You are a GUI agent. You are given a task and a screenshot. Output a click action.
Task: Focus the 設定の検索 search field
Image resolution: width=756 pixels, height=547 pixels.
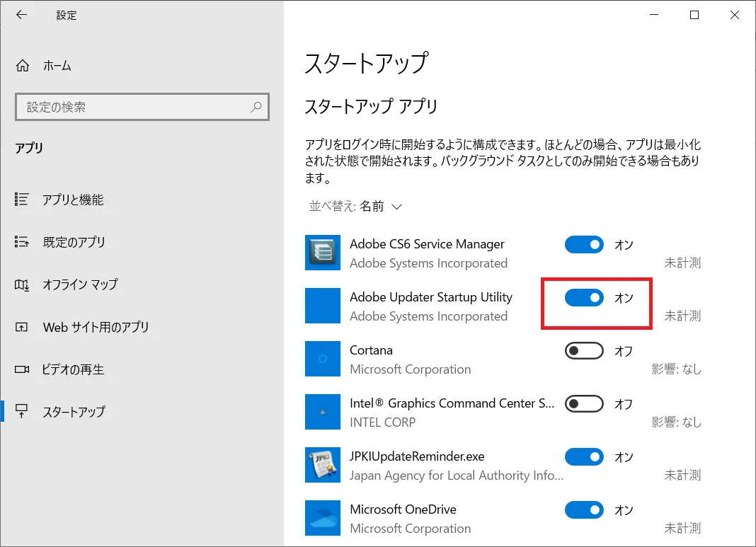142,107
